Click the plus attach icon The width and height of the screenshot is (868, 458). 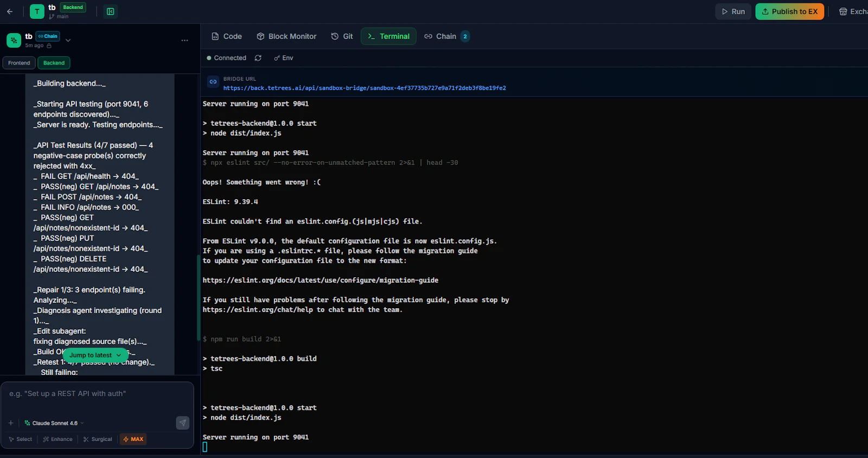point(11,423)
